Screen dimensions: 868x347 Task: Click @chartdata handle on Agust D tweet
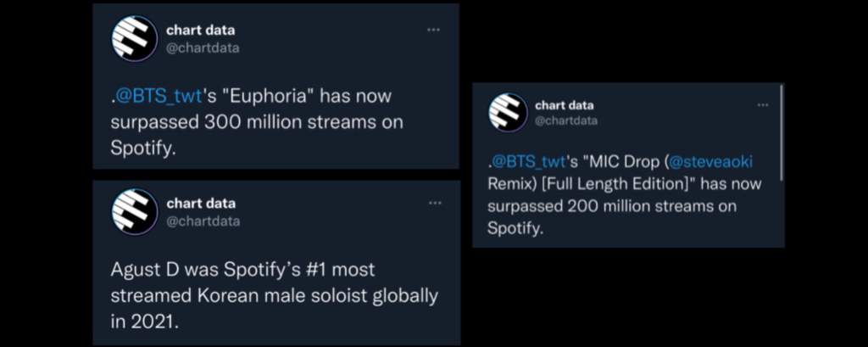(x=203, y=221)
